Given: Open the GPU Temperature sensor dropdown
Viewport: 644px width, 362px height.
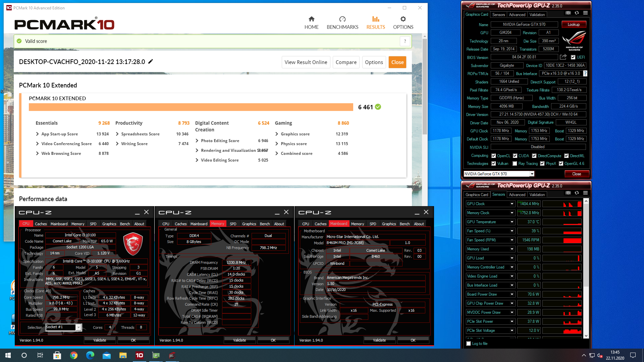Looking at the screenshot, I should coord(512,222).
